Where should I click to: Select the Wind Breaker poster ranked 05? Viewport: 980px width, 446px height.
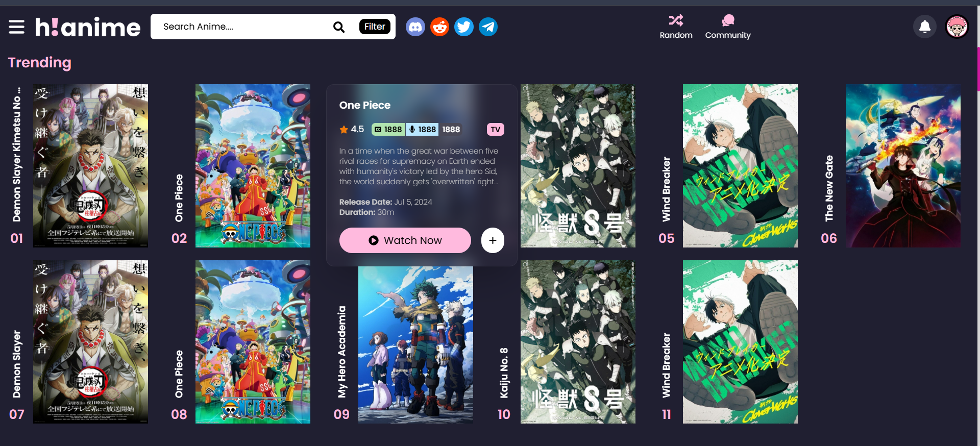pyautogui.click(x=740, y=166)
